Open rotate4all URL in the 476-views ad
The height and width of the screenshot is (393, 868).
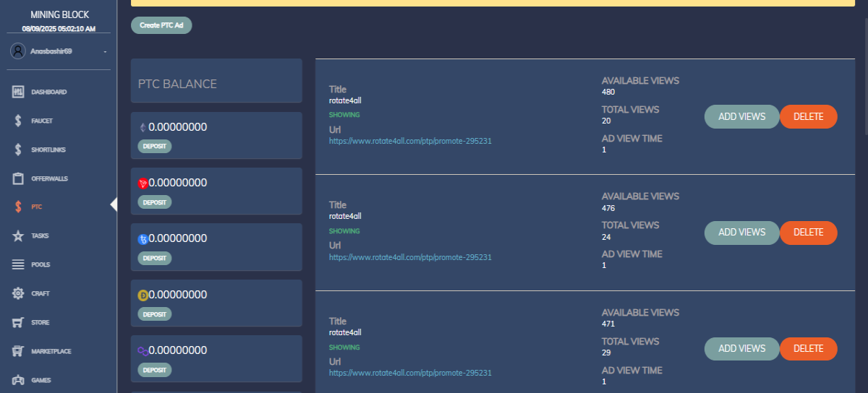pos(410,257)
